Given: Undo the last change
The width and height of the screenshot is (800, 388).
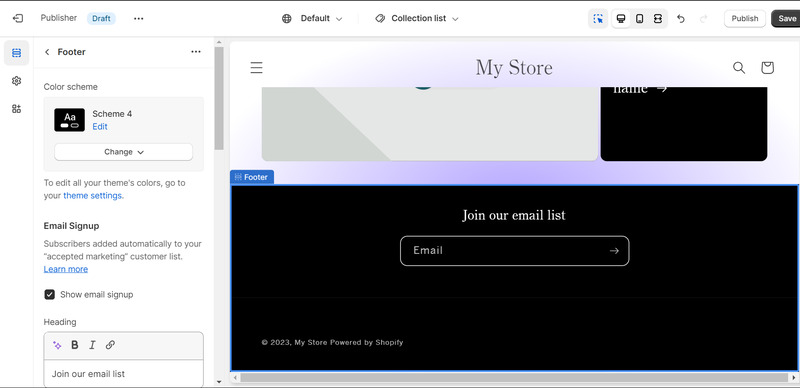Looking at the screenshot, I should pos(681,18).
